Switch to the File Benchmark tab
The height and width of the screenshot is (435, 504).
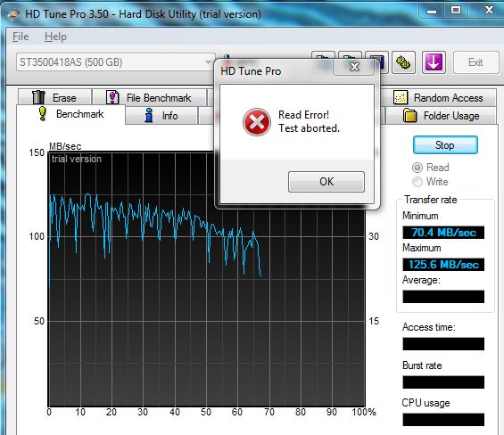pyautogui.click(x=149, y=97)
